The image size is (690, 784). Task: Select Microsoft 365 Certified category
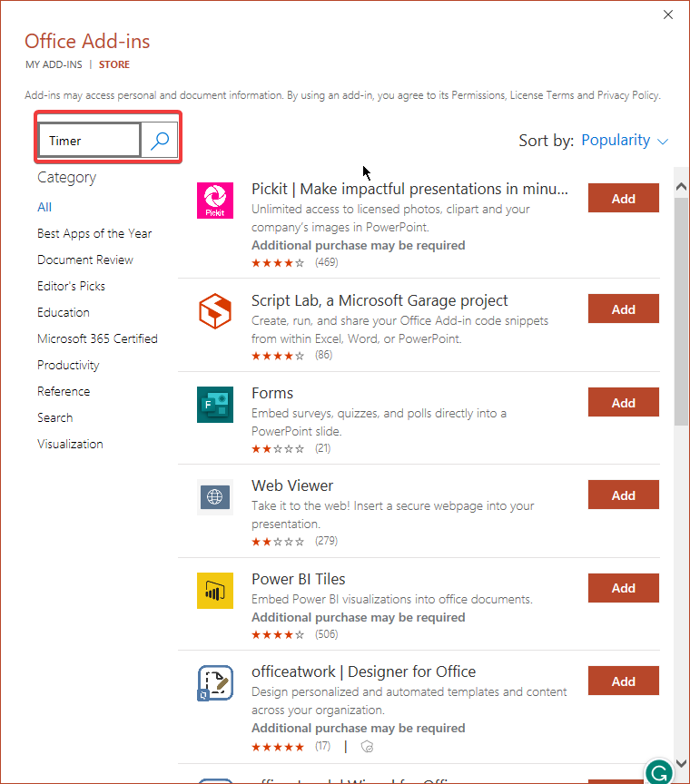(x=97, y=339)
